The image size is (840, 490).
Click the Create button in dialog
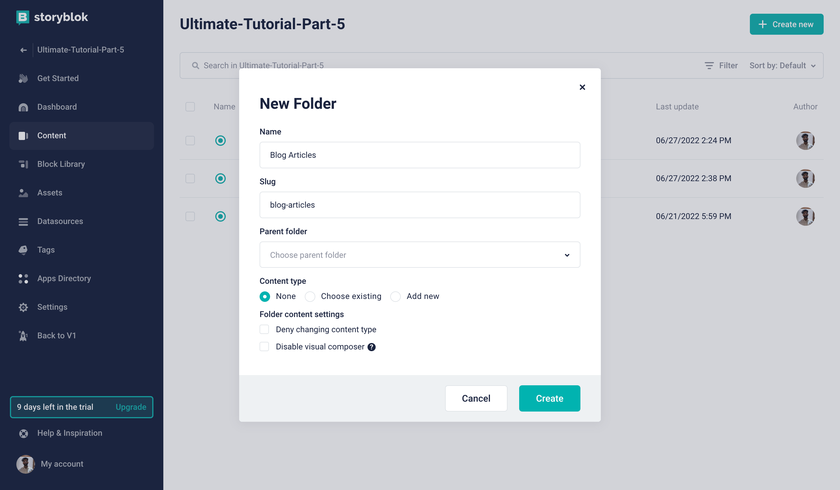coord(549,398)
